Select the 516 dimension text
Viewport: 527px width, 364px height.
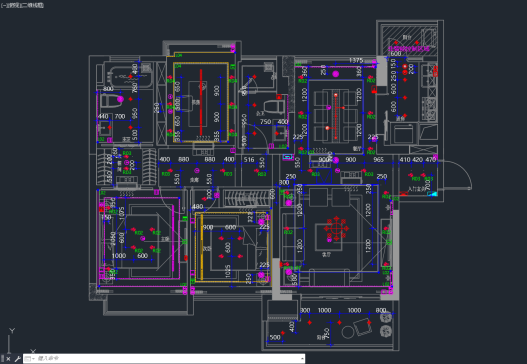tap(249, 159)
